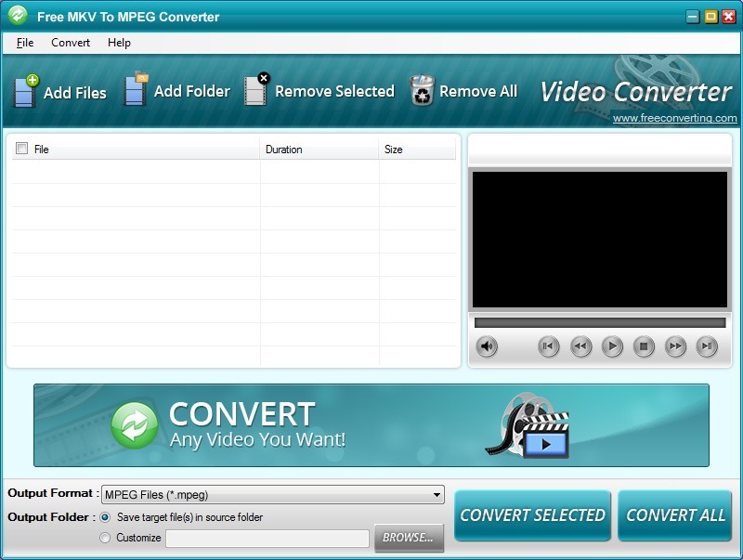Mute the preview player volume
The height and width of the screenshot is (560, 743).
click(x=488, y=346)
